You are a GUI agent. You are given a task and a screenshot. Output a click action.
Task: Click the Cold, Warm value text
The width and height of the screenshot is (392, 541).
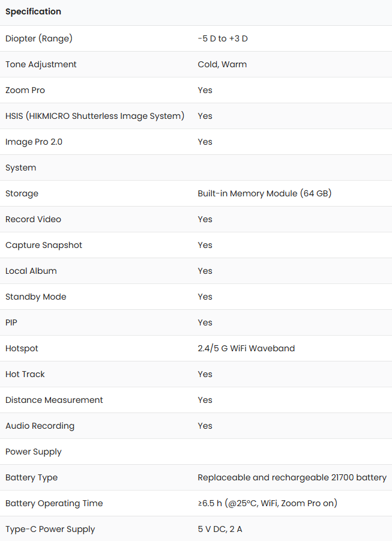pyautogui.click(x=222, y=64)
